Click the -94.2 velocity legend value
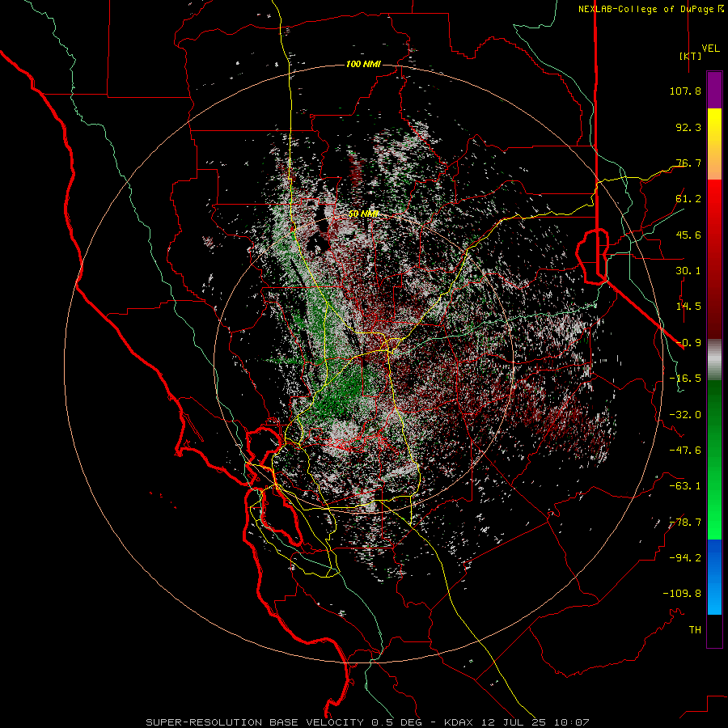 [685, 558]
